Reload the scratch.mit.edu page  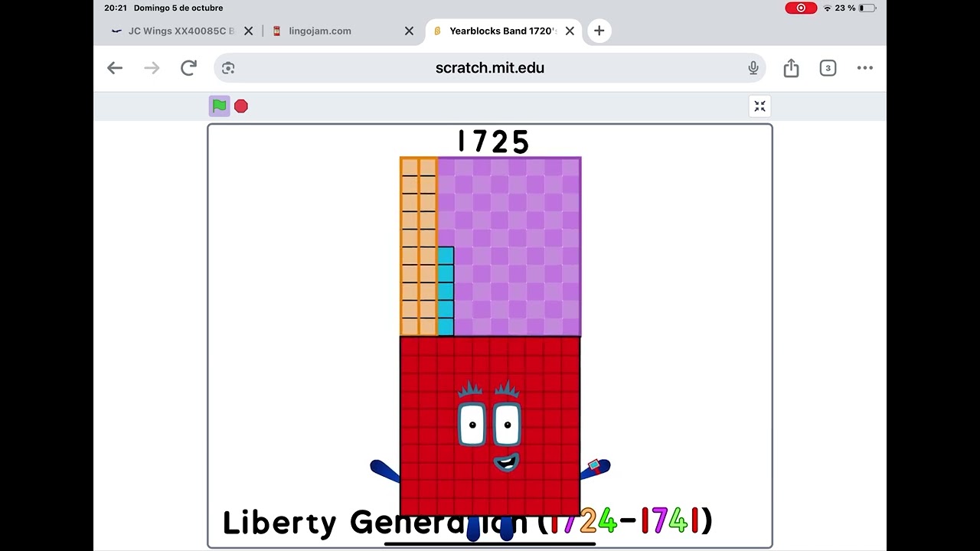[188, 68]
